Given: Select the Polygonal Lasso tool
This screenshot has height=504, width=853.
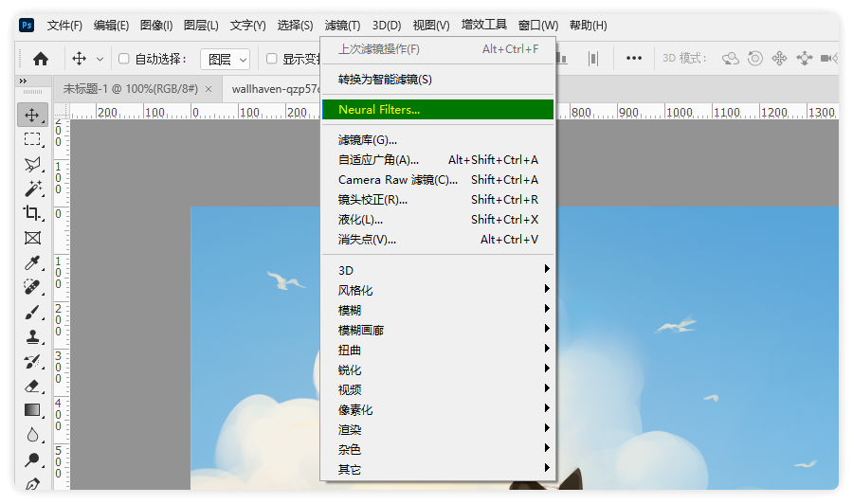Looking at the screenshot, I should pos(32,164).
